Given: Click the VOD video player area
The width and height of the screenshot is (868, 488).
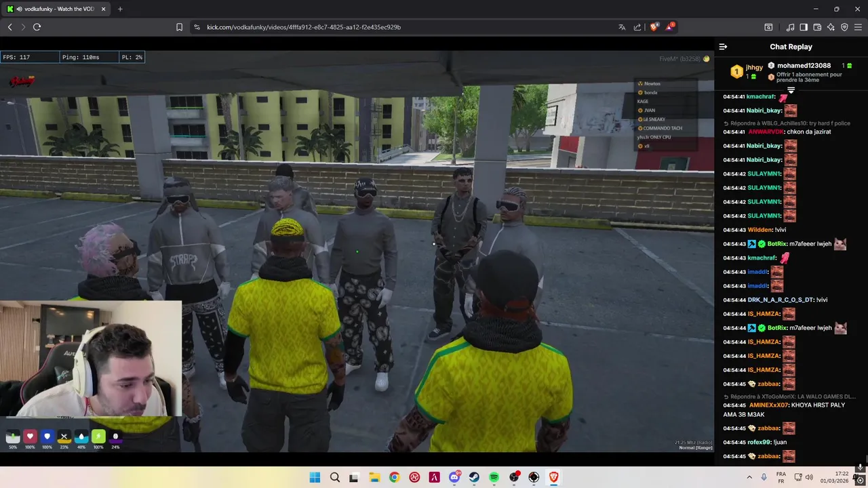Looking at the screenshot, I should 357,251.
